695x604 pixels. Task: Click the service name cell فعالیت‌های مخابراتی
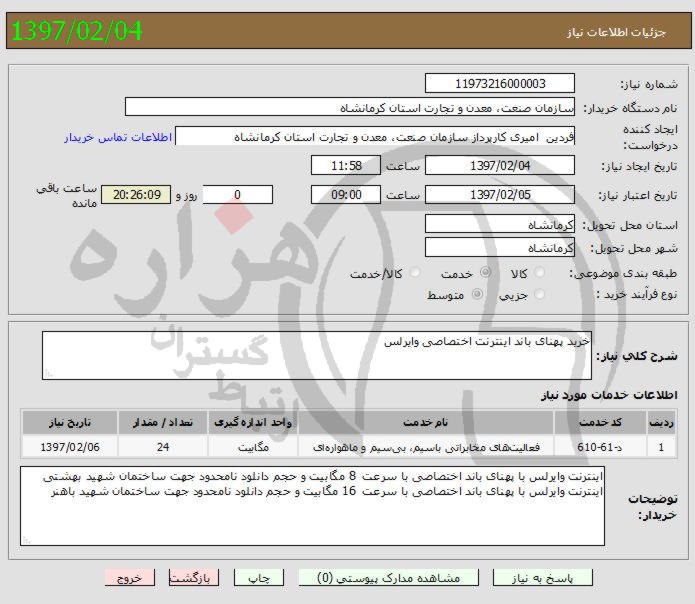coord(426,447)
